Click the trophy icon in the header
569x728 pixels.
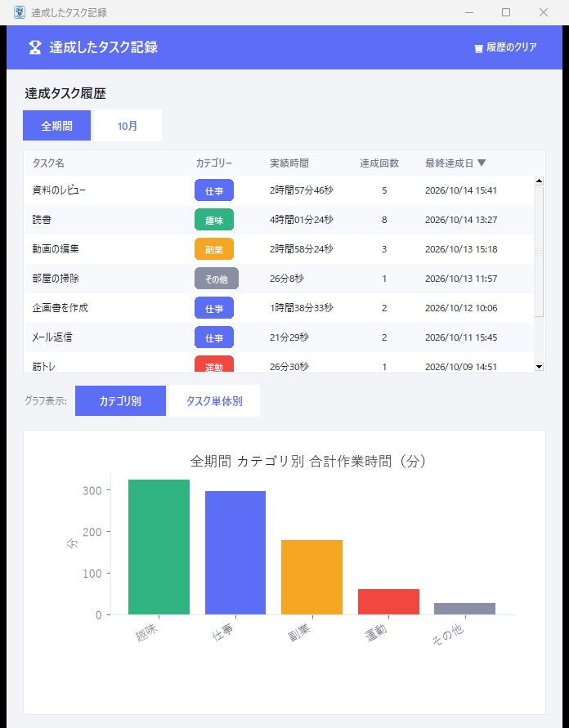[x=35, y=47]
